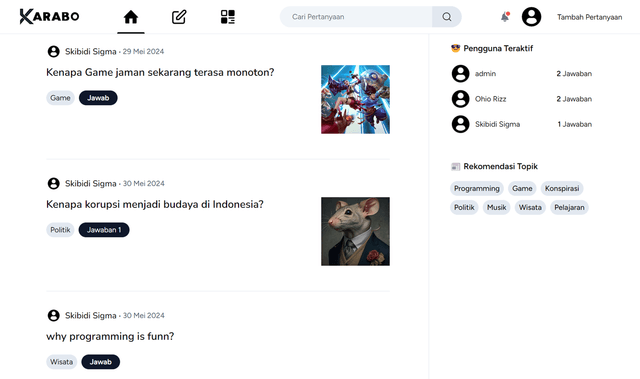This screenshot has width=640, height=379.
Task: Open the topics grid icon
Action: coord(228,17)
